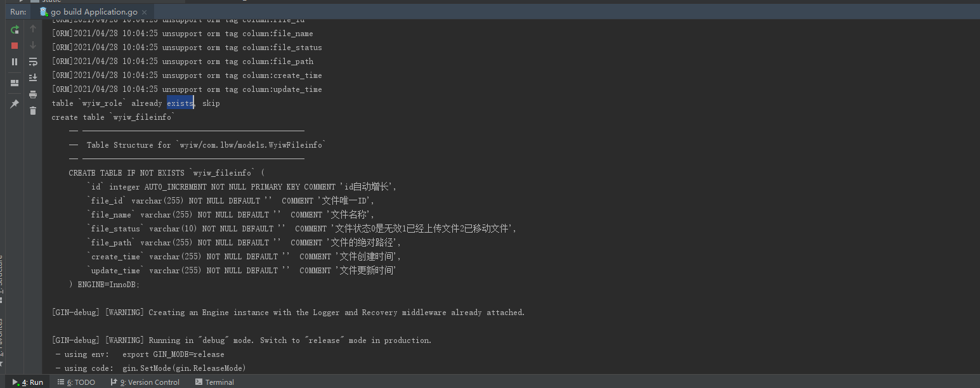Click the Gopher icon on the run tab
The height and width of the screenshot is (388, 980).
pyautogui.click(x=43, y=11)
